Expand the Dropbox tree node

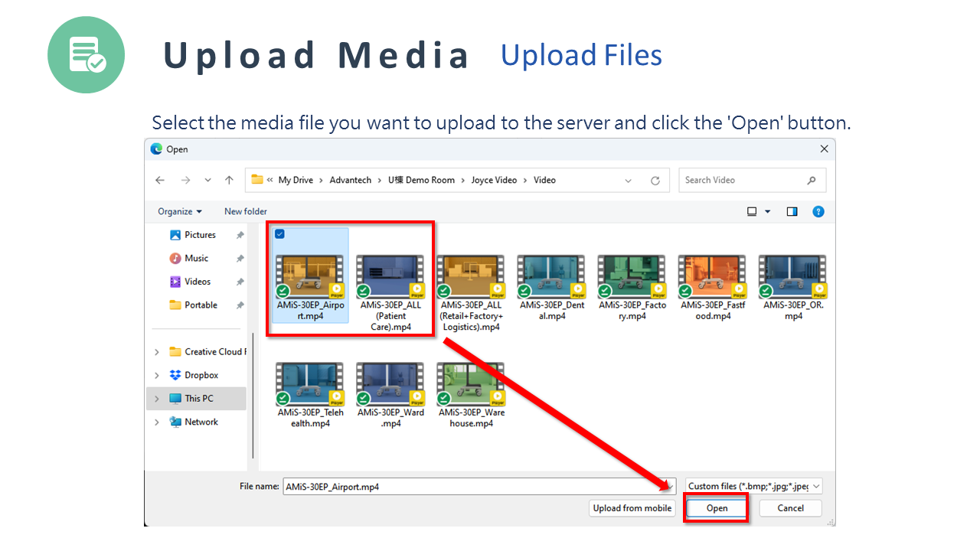(x=157, y=376)
